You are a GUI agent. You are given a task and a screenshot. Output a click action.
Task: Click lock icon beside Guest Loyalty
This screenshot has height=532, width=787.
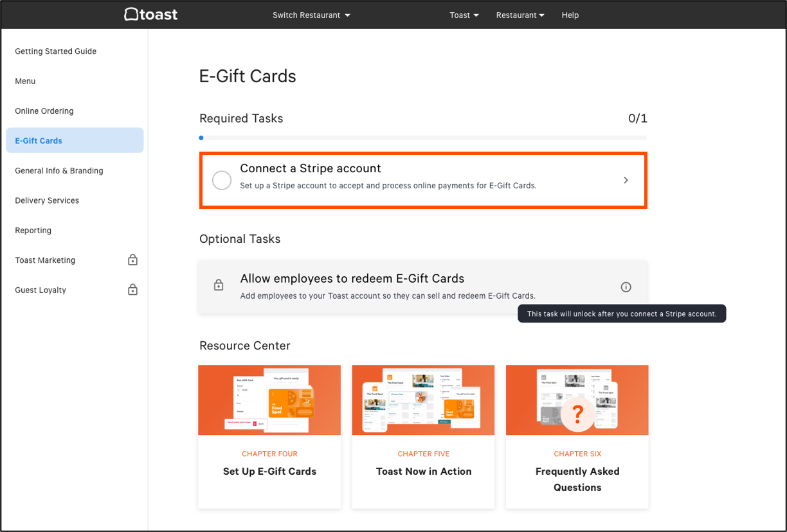click(132, 290)
